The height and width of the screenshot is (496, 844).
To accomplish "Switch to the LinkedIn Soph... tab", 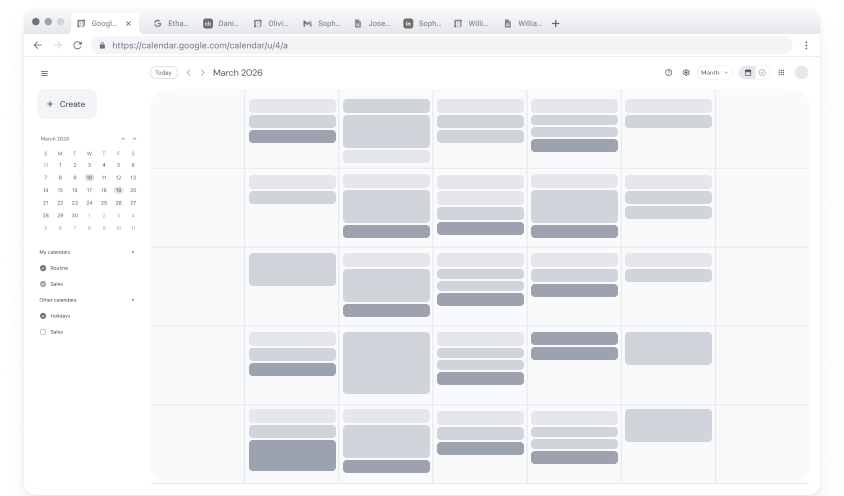I will (422, 24).
